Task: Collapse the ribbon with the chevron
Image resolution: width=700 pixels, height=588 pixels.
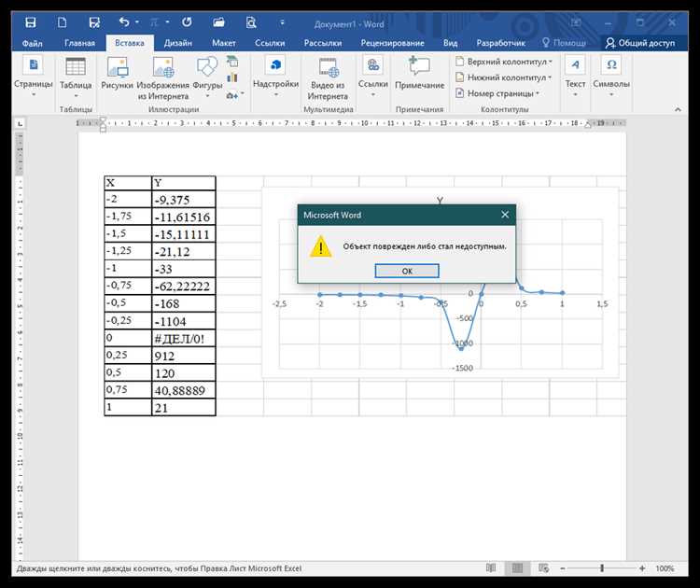Action: [x=678, y=109]
